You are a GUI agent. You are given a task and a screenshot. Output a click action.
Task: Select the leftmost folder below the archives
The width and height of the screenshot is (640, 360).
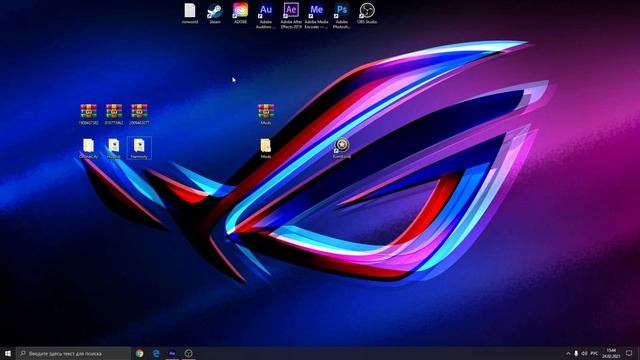click(89, 148)
